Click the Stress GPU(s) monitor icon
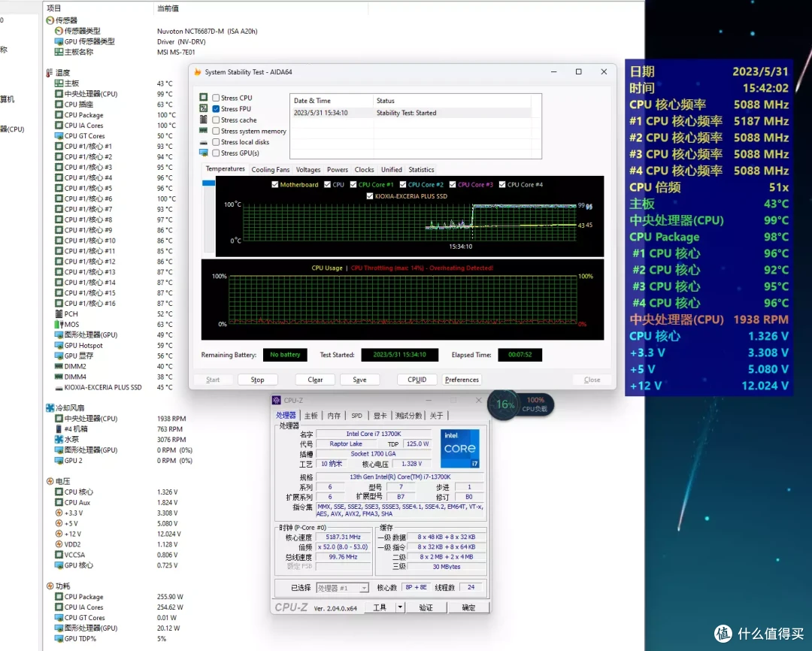Image resolution: width=812 pixels, height=651 pixels. click(x=204, y=153)
